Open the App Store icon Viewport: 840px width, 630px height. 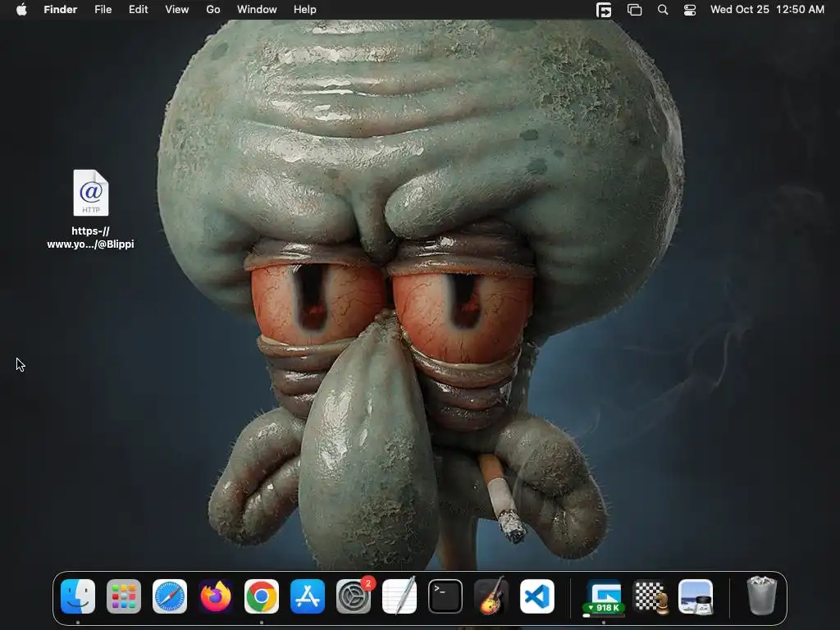click(x=308, y=596)
